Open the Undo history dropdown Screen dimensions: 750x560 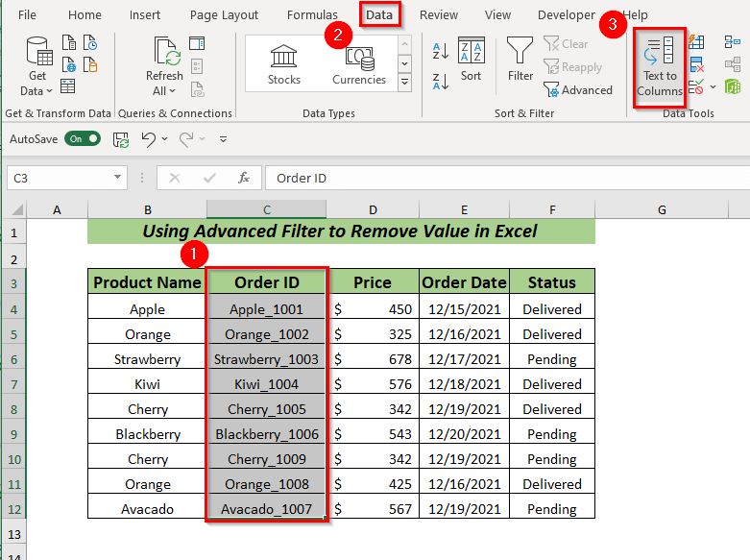tap(165, 139)
